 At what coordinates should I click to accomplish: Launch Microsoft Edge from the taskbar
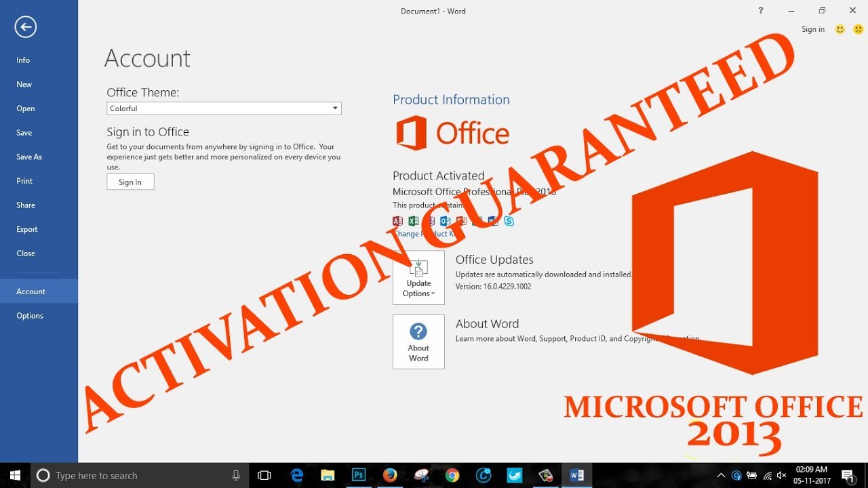coord(297,475)
